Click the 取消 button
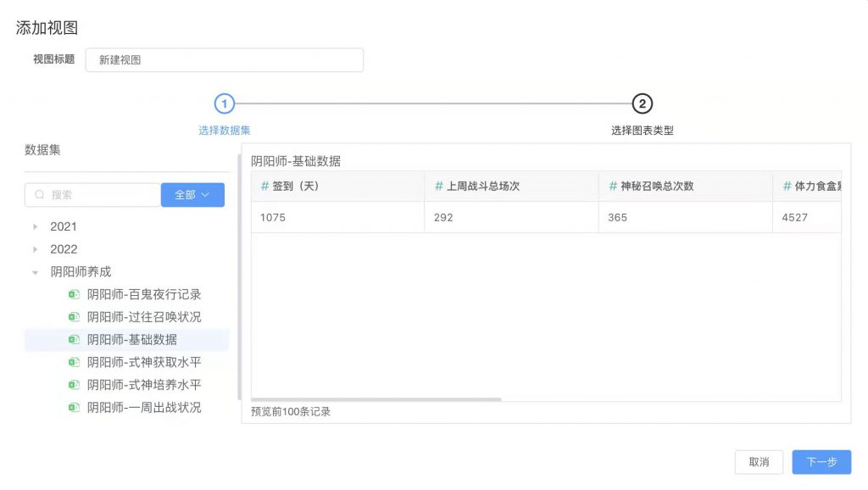 (759, 462)
